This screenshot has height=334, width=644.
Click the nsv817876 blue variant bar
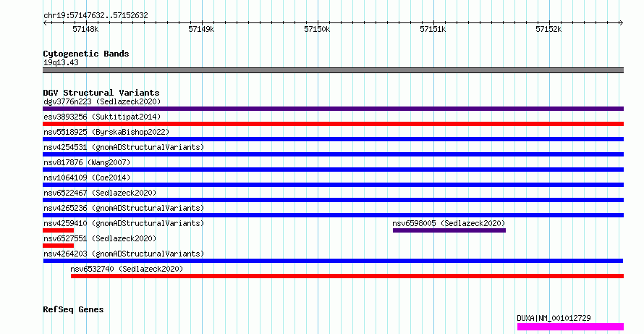(333, 170)
